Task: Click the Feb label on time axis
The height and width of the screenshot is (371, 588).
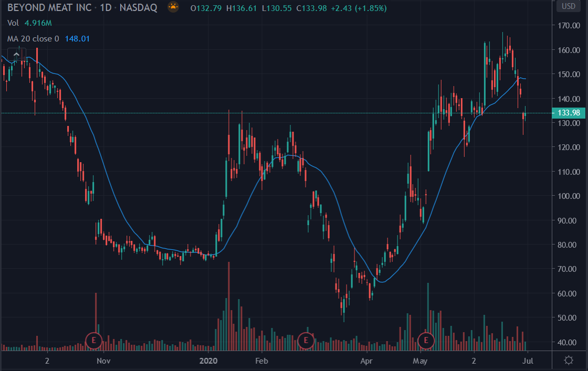Action: 261,361
